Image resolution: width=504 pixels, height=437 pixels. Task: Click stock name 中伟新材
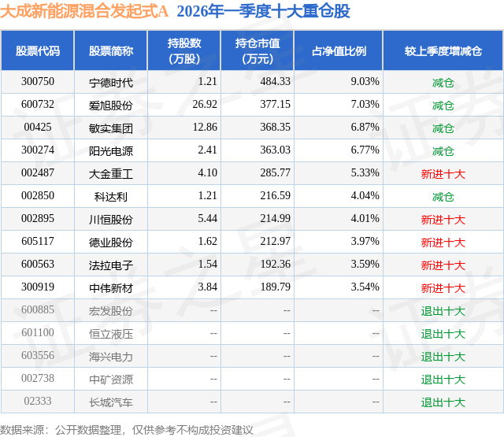(111, 288)
